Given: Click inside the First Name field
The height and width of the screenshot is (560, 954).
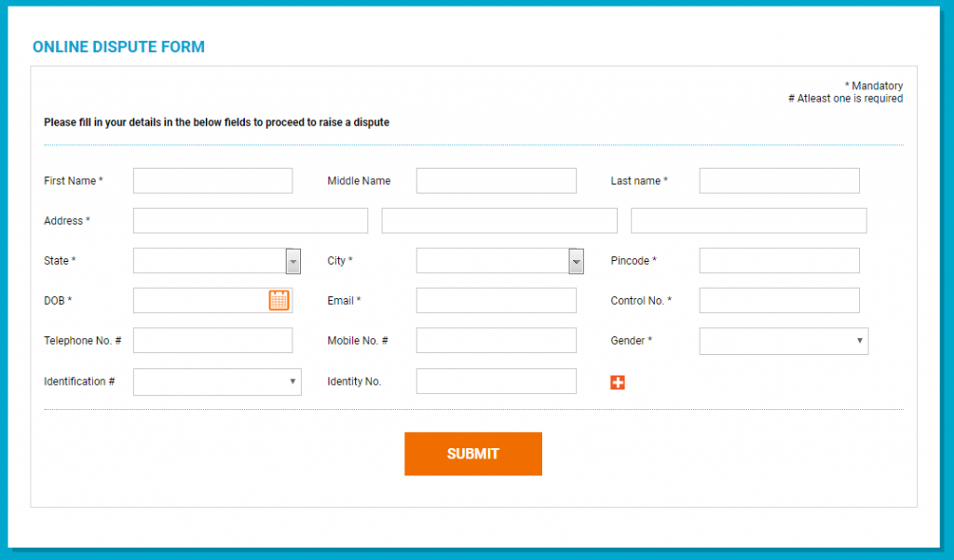Looking at the screenshot, I should coord(212,180).
